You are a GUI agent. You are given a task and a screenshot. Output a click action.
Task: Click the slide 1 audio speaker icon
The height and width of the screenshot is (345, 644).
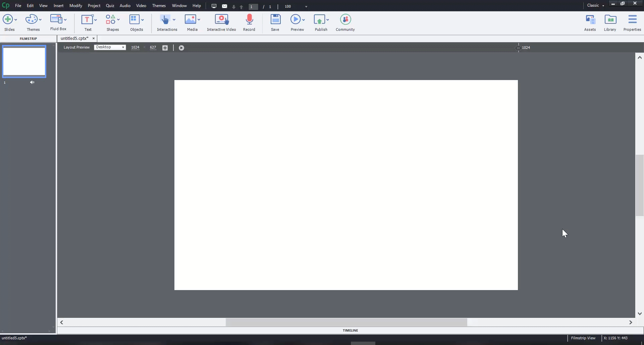[x=32, y=82]
